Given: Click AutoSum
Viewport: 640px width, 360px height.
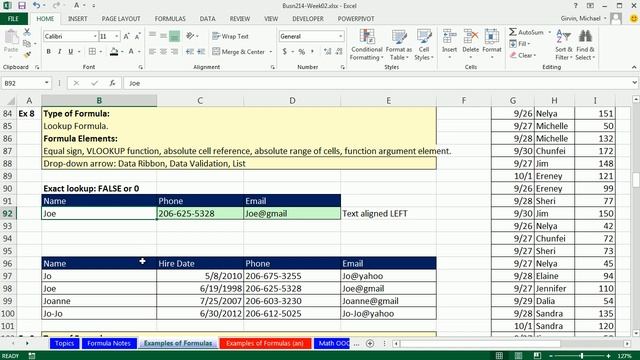Looking at the screenshot, I should pos(527,32).
